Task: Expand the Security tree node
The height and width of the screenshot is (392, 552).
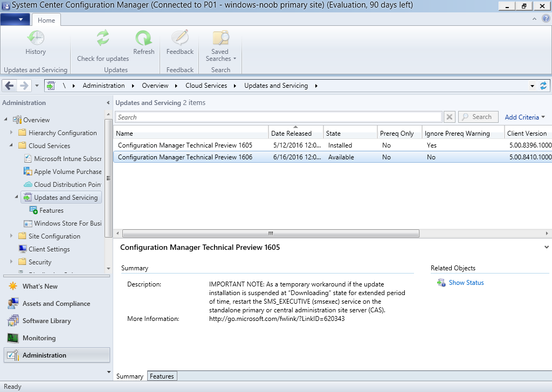Action: 11,262
